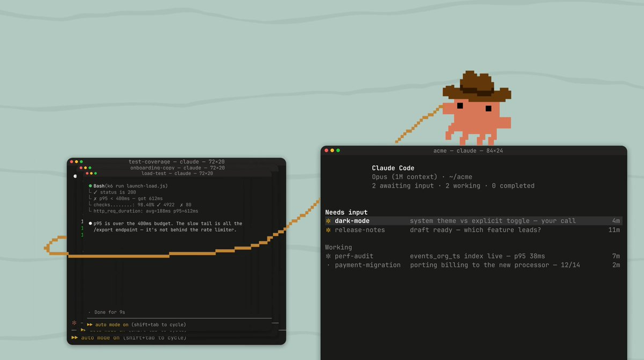Open the perf-audit working session
644x360 pixels.
pos(473,256)
